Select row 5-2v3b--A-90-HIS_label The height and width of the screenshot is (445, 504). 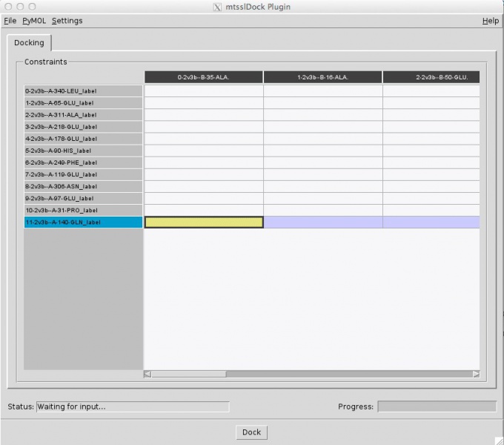83,151
